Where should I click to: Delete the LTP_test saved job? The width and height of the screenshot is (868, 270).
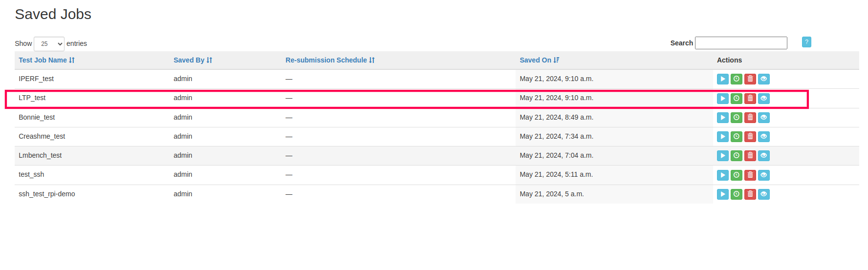[750, 99]
